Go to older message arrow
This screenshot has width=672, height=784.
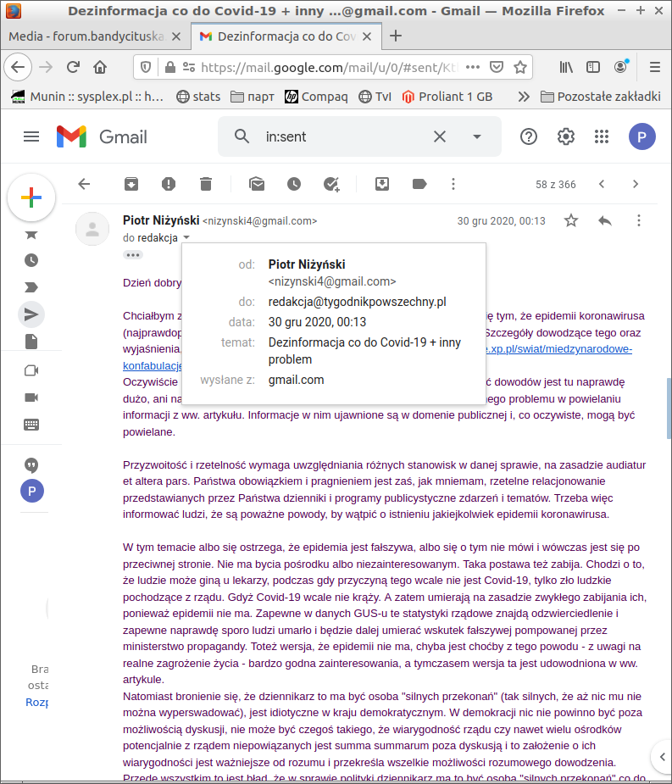[636, 184]
